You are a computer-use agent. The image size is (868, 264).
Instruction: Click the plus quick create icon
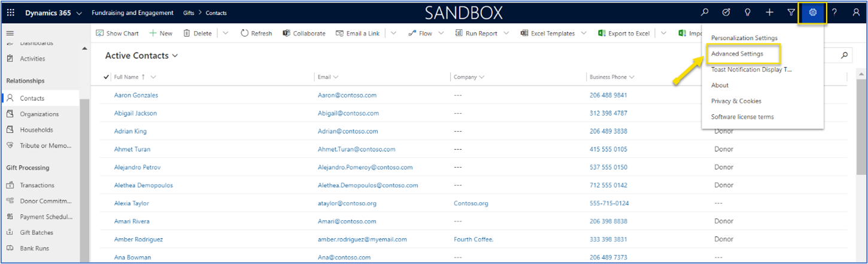(x=770, y=13)
